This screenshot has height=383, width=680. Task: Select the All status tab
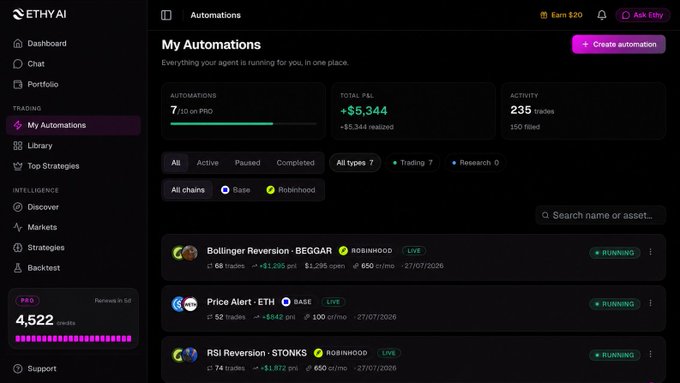pyautogui.click(x=176, y=163)
